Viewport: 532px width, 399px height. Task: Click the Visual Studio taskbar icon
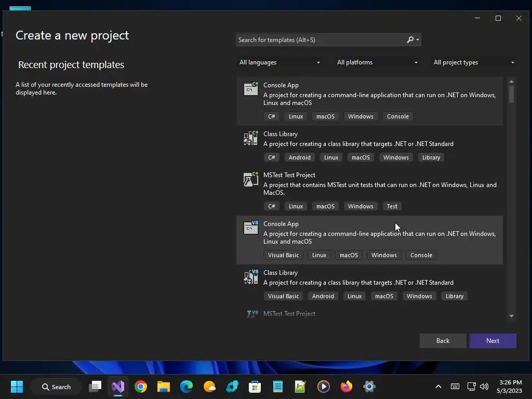tap(118, 387)
